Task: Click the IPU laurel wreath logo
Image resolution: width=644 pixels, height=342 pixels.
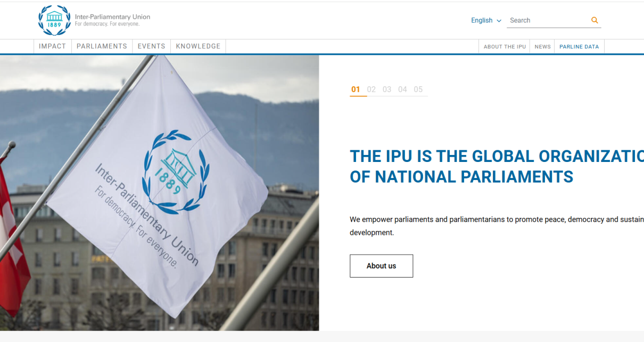Action: 54,20
